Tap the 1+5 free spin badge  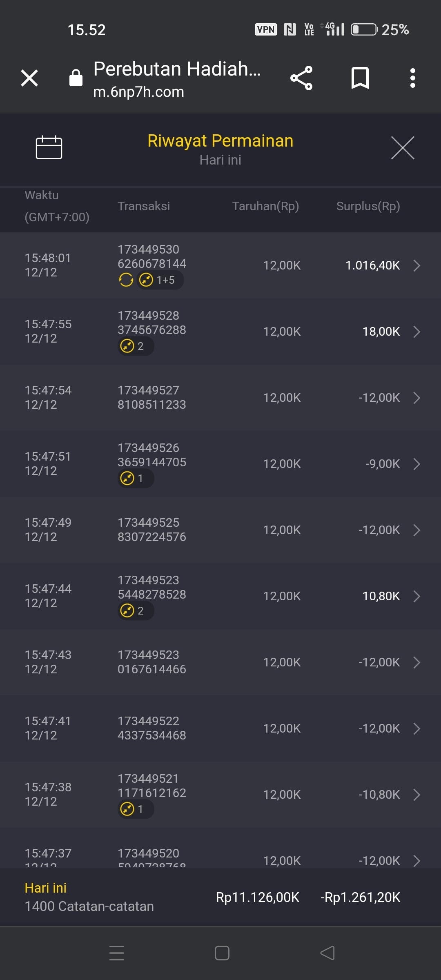[x=160, y=280]
